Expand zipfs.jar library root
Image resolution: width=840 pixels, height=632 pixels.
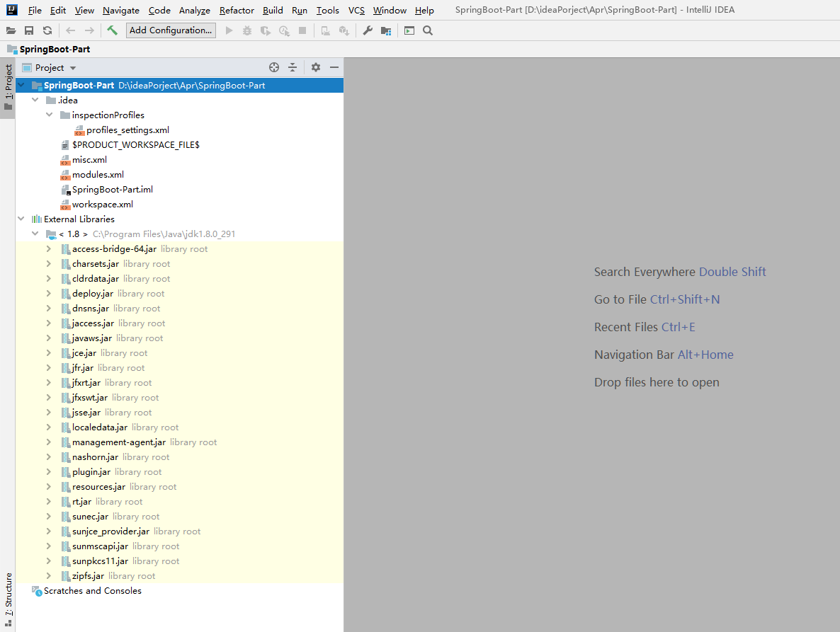[x=49, y=576]
